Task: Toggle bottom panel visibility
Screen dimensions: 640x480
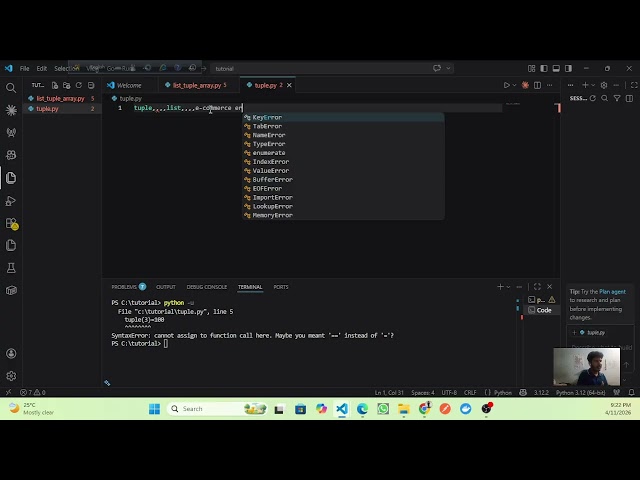Action: click(556, 69)
